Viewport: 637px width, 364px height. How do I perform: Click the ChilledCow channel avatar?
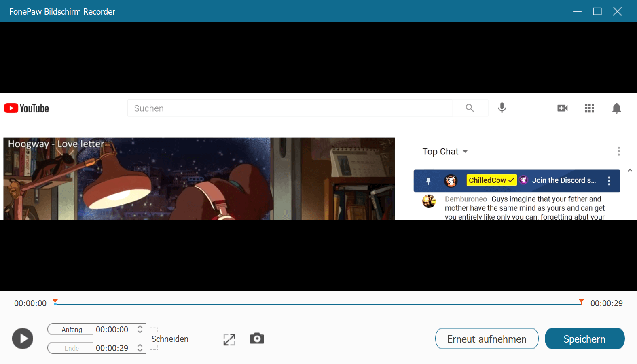451,181
